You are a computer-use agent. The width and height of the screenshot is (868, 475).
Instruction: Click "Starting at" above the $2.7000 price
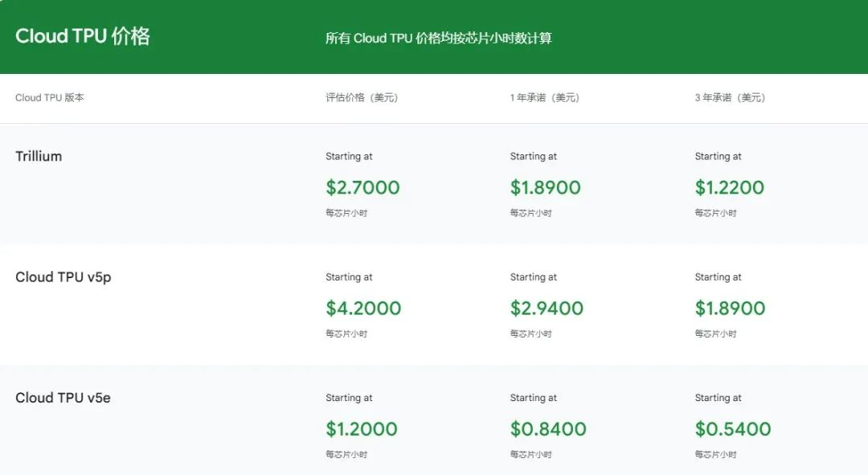(349, 157)
